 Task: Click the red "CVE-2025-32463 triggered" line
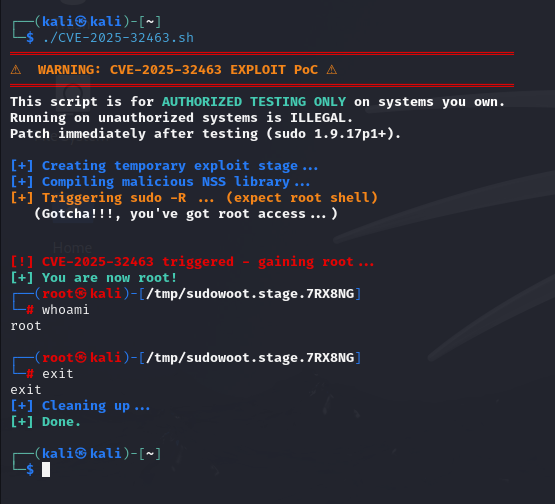coord(192,262)
